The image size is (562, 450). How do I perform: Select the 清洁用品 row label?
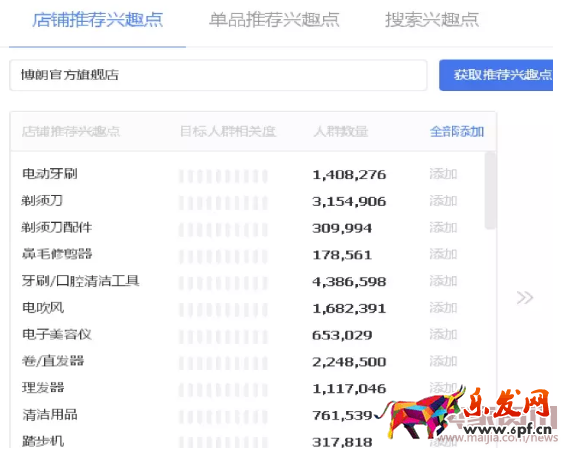[x=50, y=415]
